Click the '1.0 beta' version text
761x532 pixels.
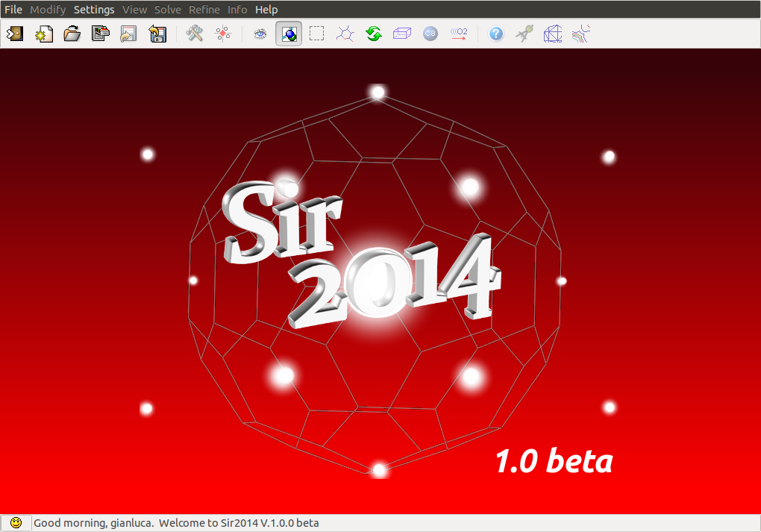point(554,460)
